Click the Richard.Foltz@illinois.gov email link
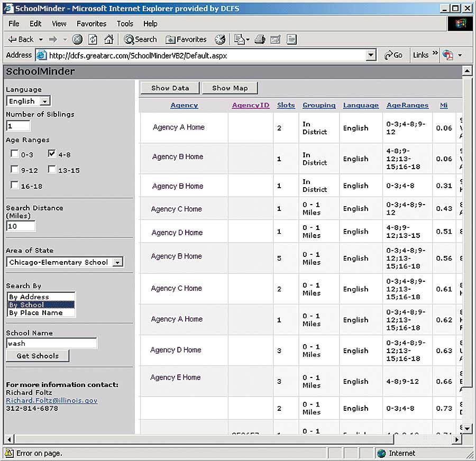 [52, 401]
